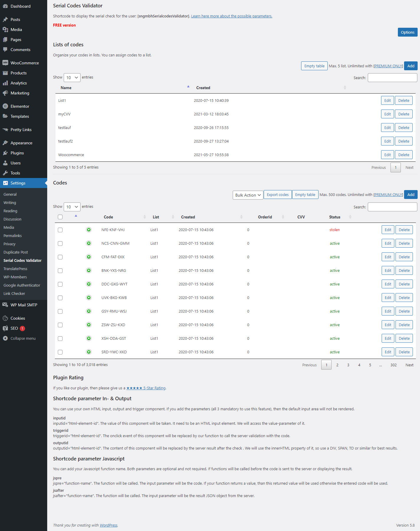Image resolution: width=420 pixels, height=531 pixels.
Task: Open the Show entries dropdown for lists table
Action: point(72,78)
